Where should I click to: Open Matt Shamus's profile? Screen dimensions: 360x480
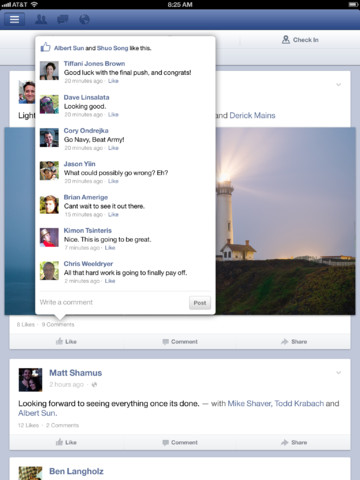[76, 373]
